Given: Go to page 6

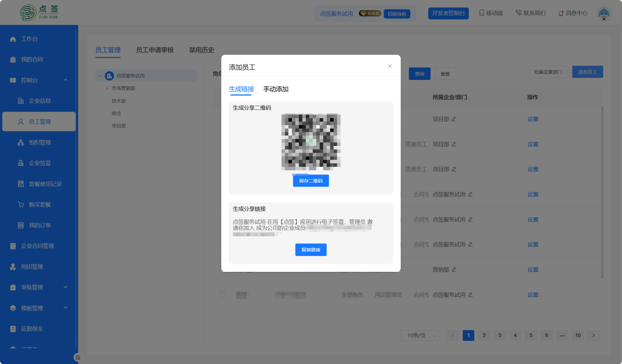Looking at the screenshot, I should 546,335.
